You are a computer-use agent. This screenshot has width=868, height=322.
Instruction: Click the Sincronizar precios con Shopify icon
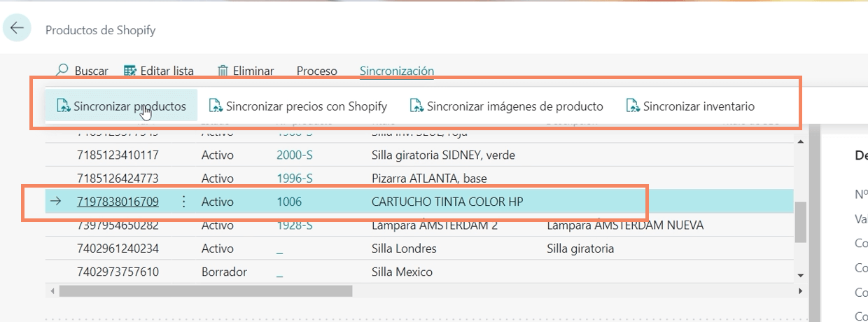[216, 106]
